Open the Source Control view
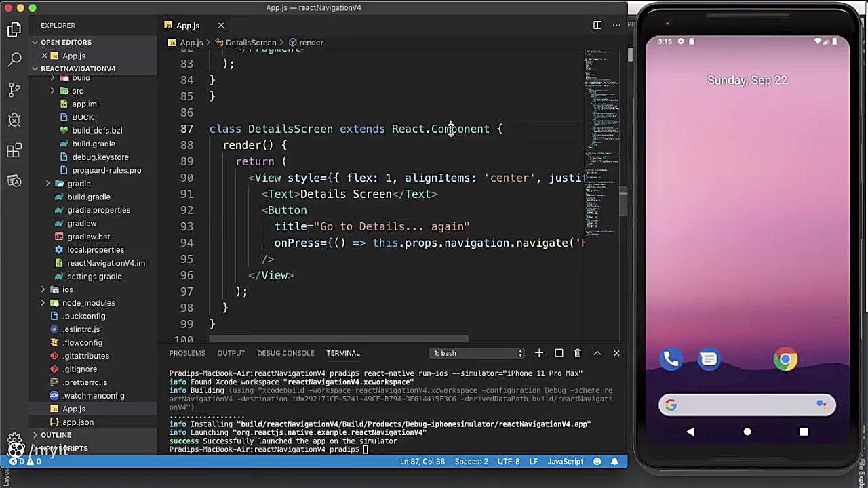Viewport: 868px width, 488px height. tap(14, 89)
